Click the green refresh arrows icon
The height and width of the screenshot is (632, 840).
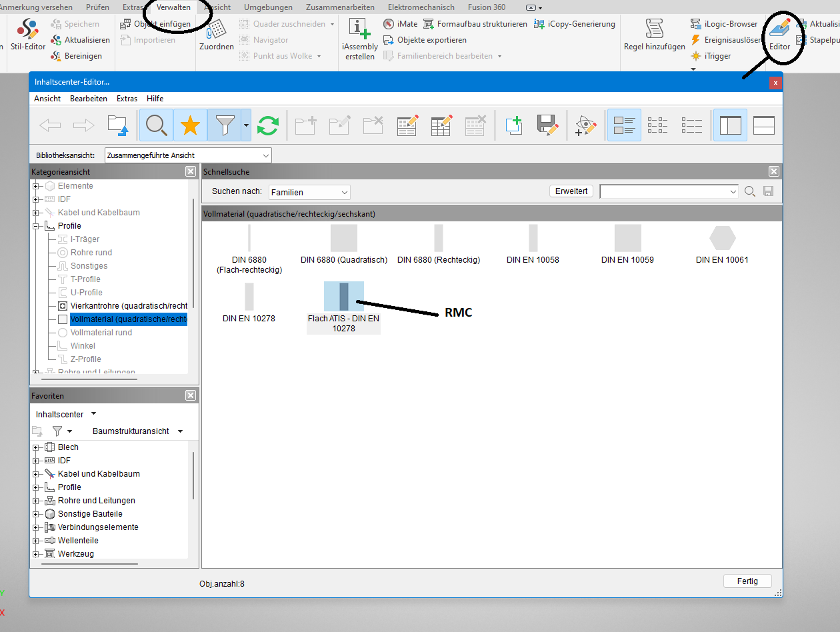pos(268,125)
